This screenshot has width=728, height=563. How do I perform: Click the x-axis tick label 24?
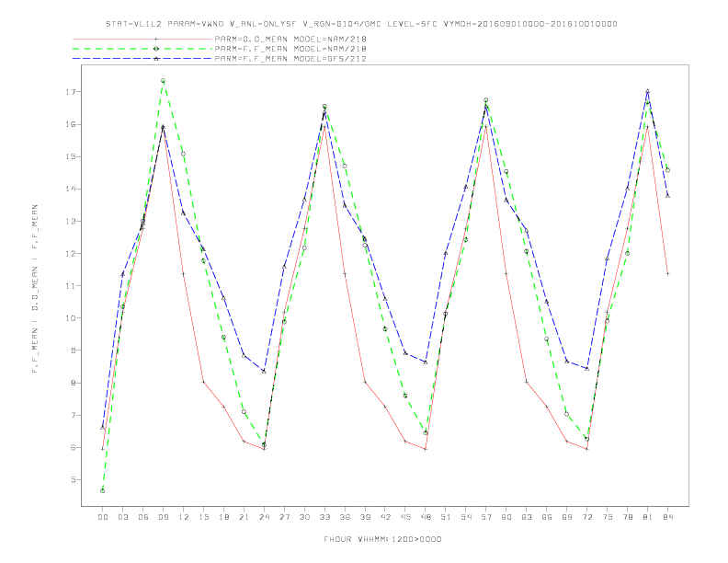click(264, 517)
